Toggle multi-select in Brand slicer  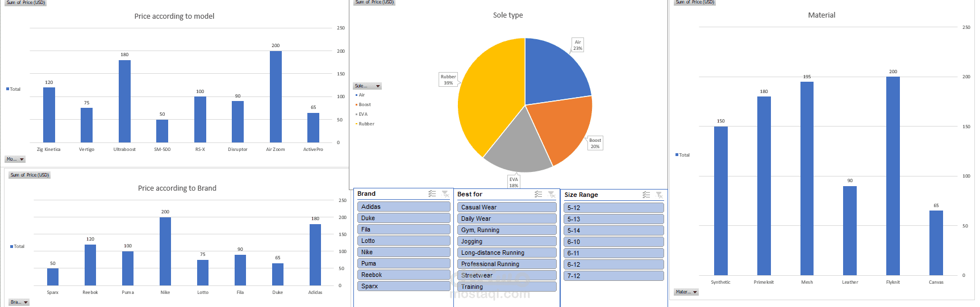(x=432, y=194)
